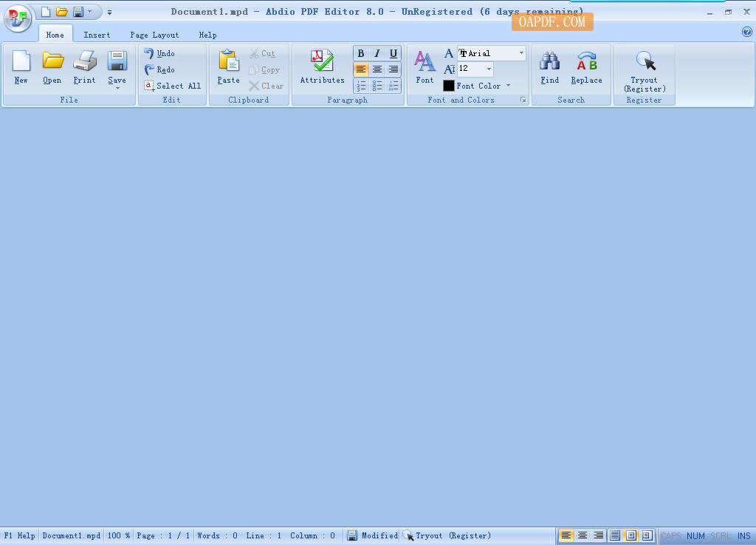Select align left in the ribbon Paragraph group
The height and width of the screenshot is (545, 756).
coord(360,69)
